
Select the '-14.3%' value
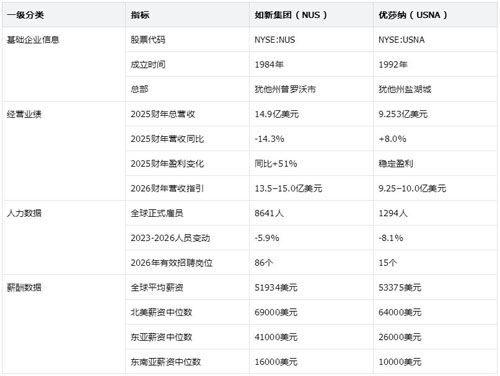[269, 139]
